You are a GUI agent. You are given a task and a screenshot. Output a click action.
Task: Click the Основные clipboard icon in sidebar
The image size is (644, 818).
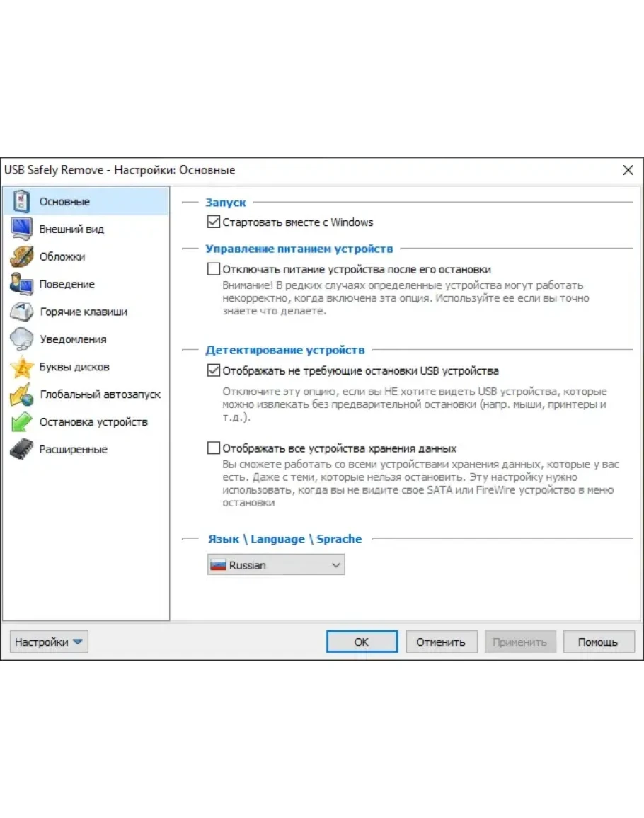coord(22,202)
